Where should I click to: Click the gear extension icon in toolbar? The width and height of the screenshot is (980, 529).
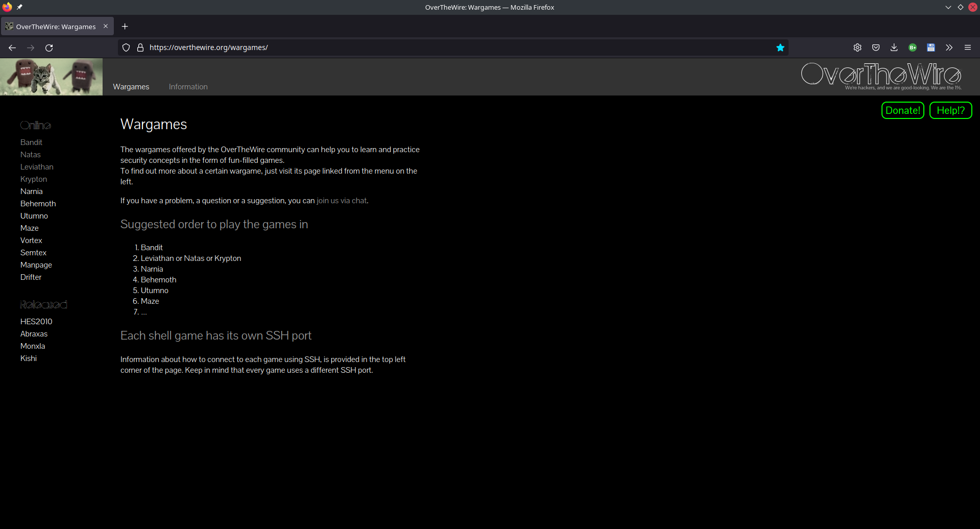pos(857,47)
